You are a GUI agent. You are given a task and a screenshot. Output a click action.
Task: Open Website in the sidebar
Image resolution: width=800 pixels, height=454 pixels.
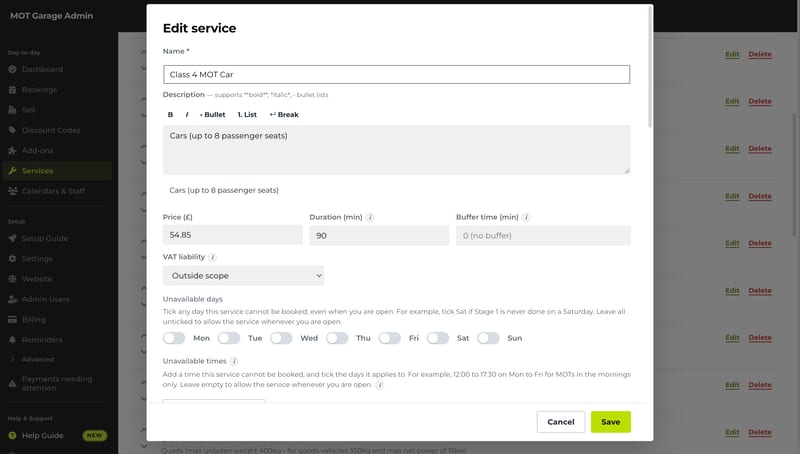(x=37, y=279)
